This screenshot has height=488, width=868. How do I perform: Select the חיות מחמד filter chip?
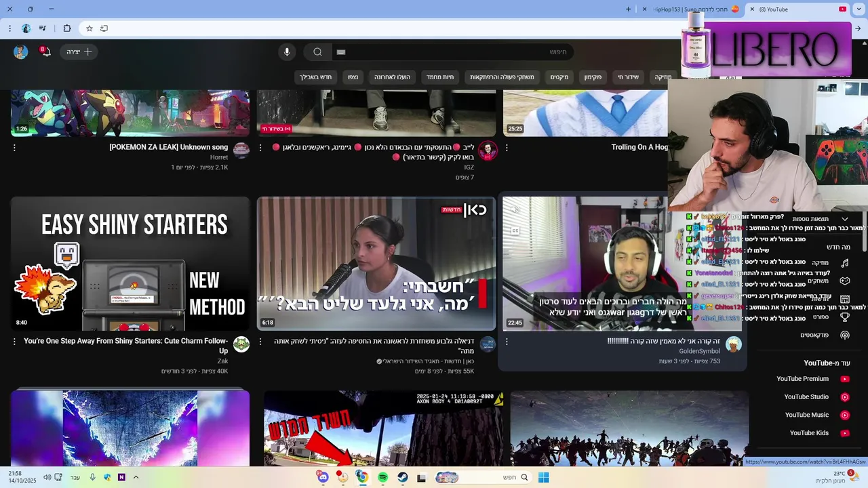440,77
